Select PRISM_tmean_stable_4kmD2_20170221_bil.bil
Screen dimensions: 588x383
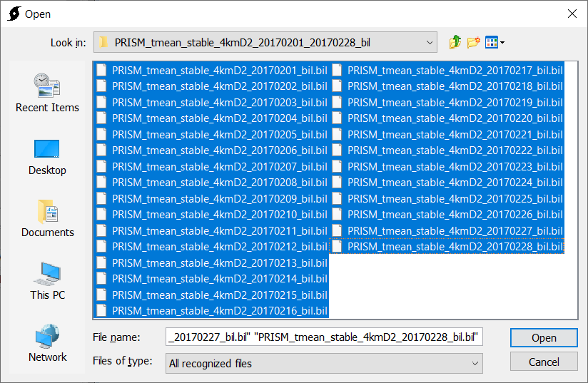447,135
